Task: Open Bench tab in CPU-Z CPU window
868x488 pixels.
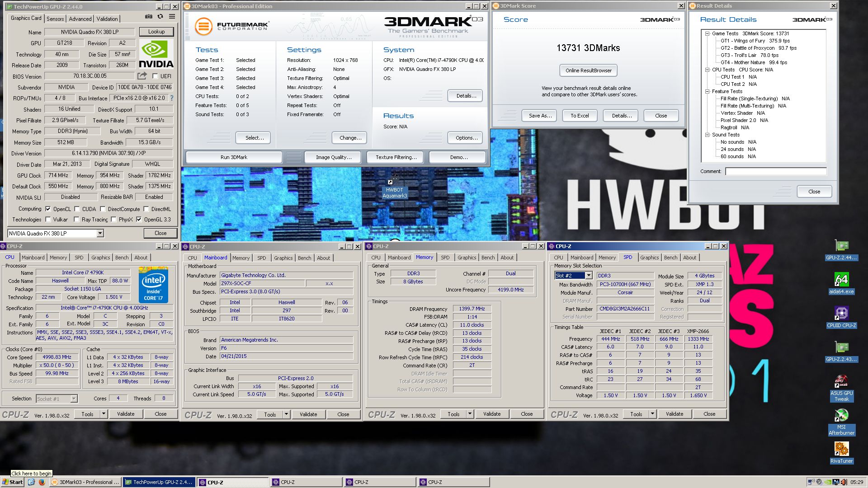Action: tap(122, 258)
